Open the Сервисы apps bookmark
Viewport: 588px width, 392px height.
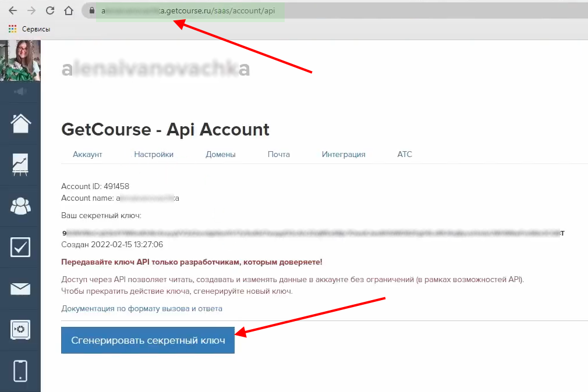tap(29, 28)
